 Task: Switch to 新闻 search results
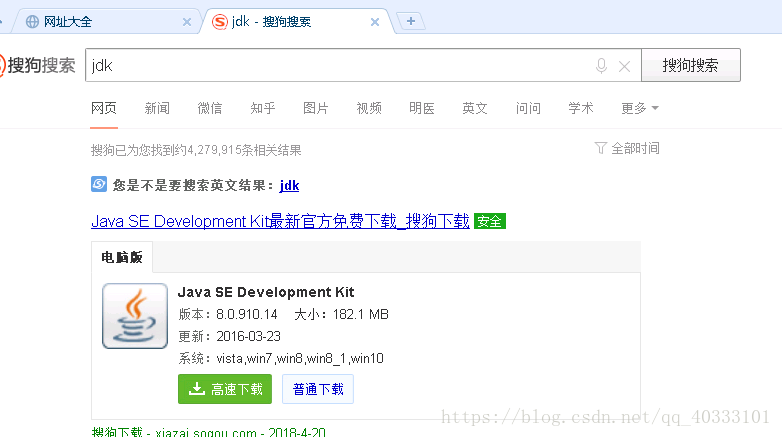tap(157, 108)
